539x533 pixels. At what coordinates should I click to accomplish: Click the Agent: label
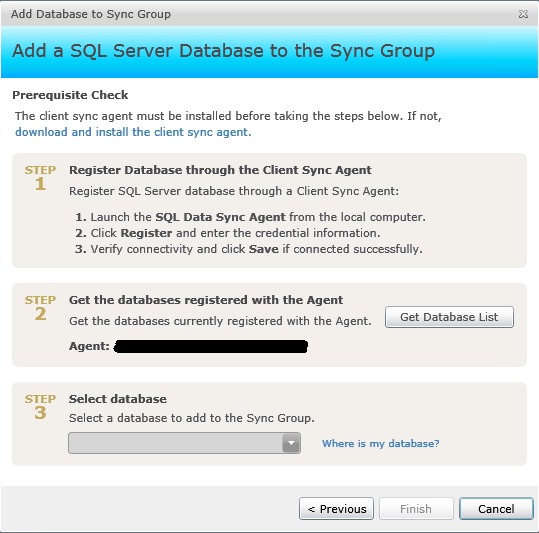(89, 346)
